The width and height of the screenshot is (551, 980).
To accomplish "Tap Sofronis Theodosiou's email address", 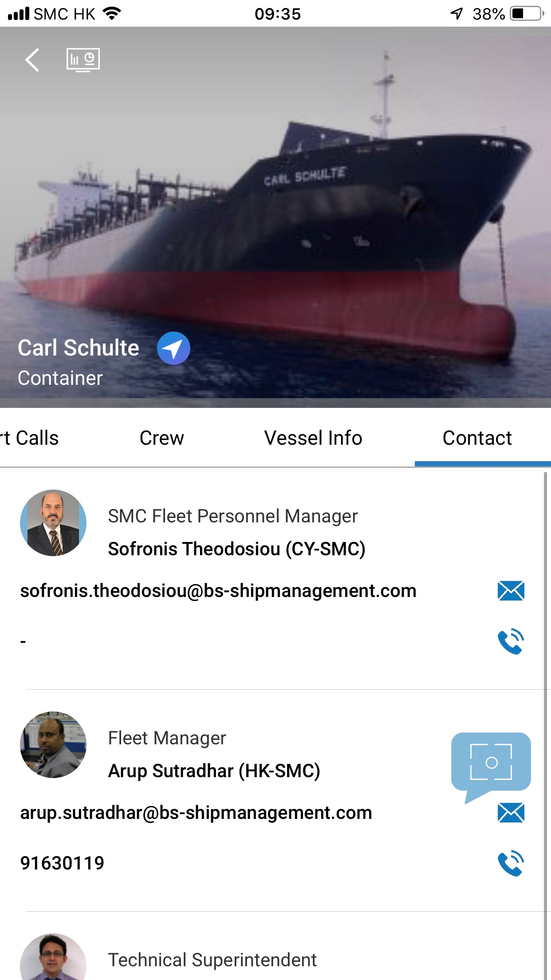I will pos(218,591).
